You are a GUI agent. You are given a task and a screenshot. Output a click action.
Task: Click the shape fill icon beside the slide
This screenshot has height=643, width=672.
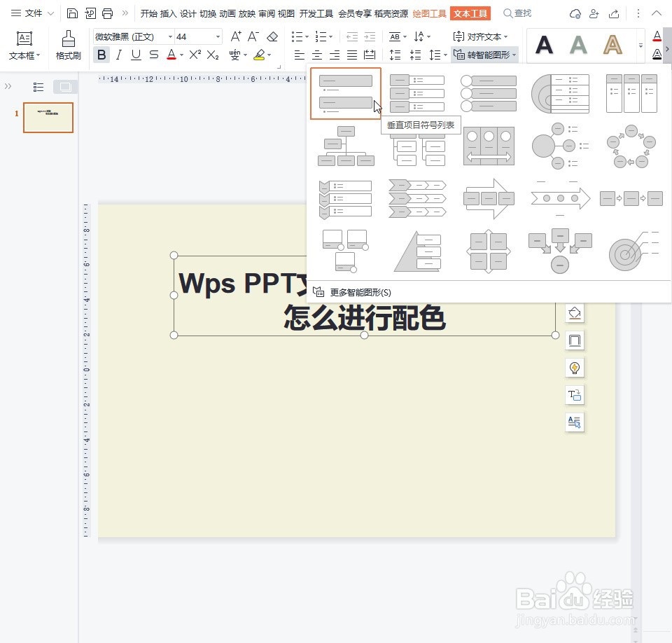click(x=574, y=313)
